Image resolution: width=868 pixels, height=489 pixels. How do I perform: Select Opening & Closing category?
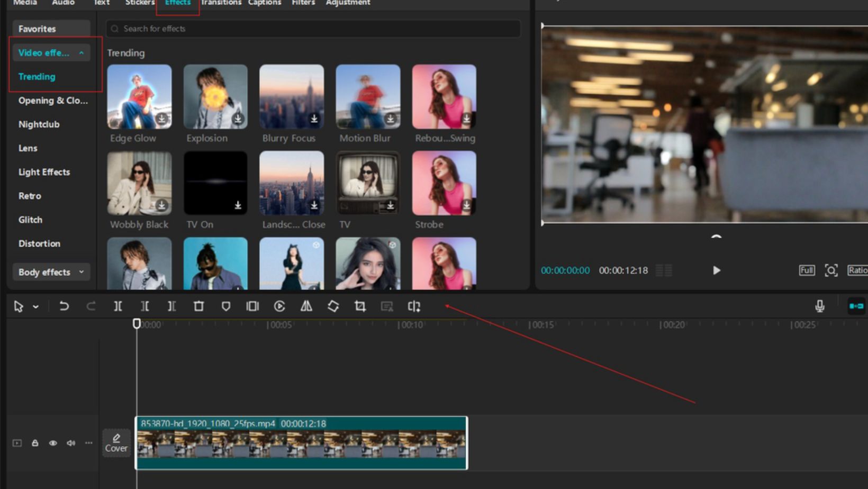click(53, 101)
